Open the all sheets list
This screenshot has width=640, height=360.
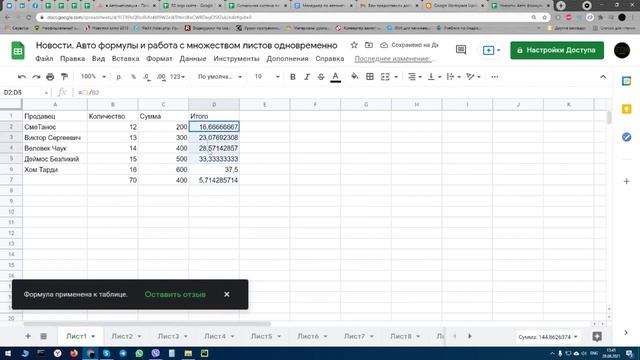(x=43, y=336)
